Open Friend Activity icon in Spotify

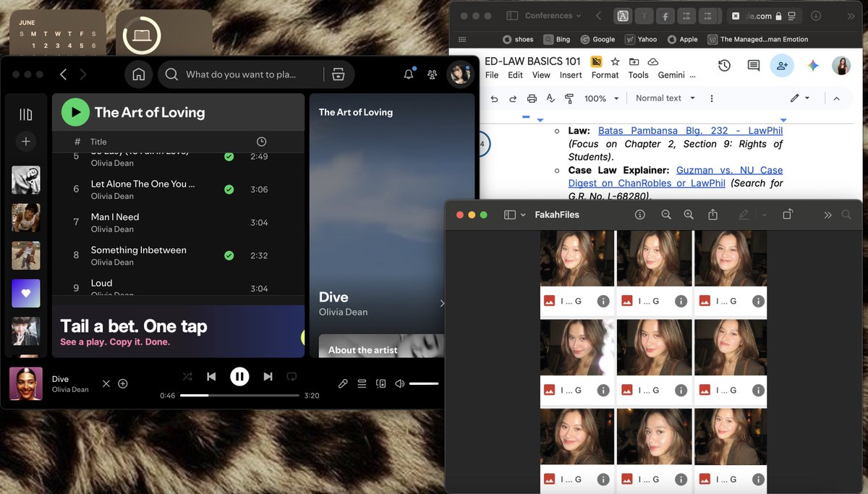[x=433, y=74]
